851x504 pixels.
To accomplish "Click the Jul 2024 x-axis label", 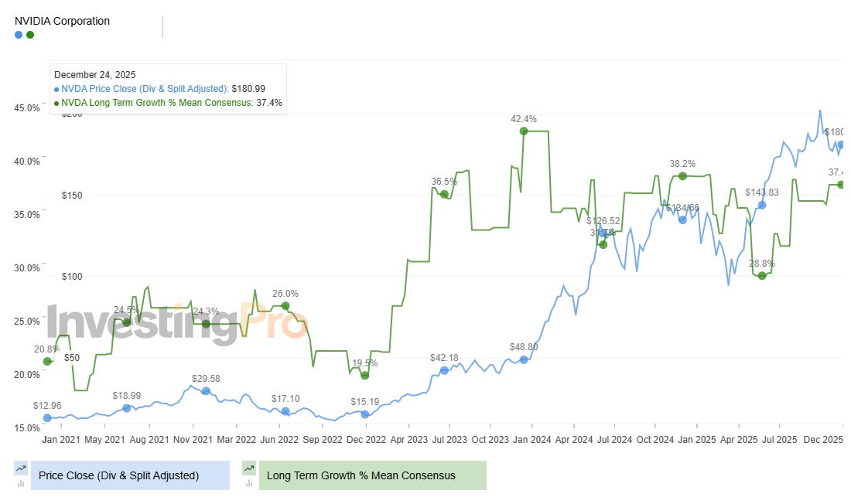I will [x=614, y=439].
